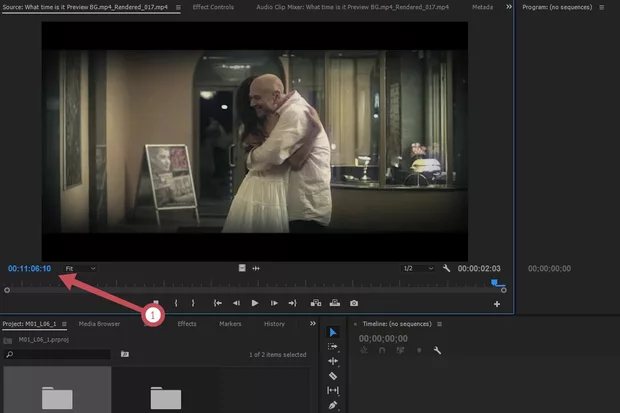Viewport: 620px width, 413px height.
Task: Select the Ripple Edit tool
Action: [333, 361]
